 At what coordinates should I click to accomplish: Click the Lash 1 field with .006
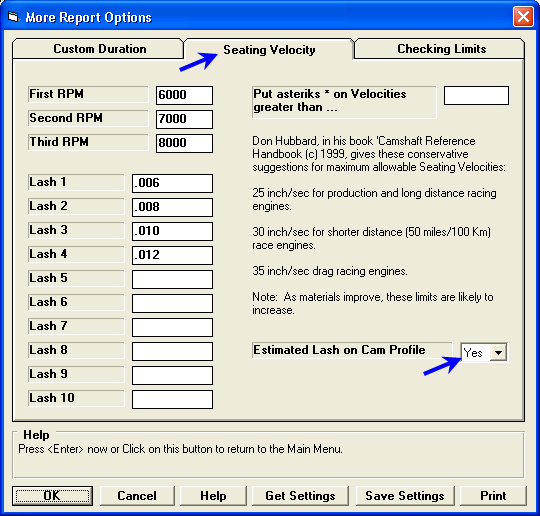(172, 183)
